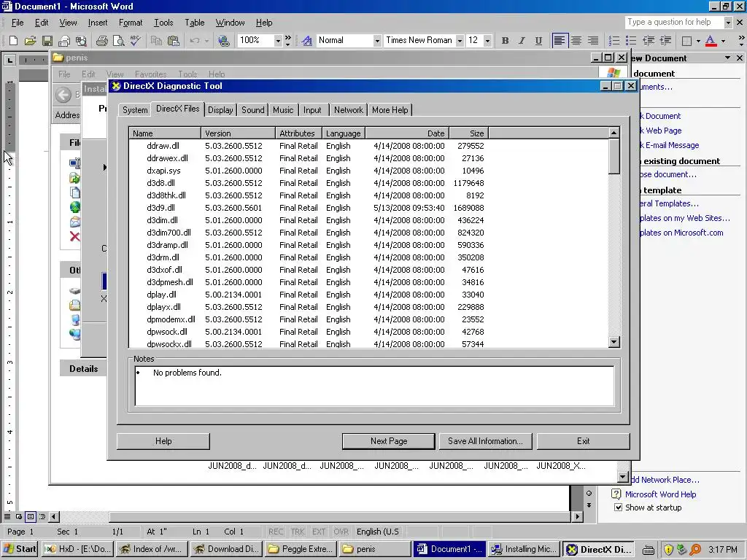Viewport: 747px width, 560px height.
Task: Insert Hyperlink using the globe icon
Action: tap(223, 41)
